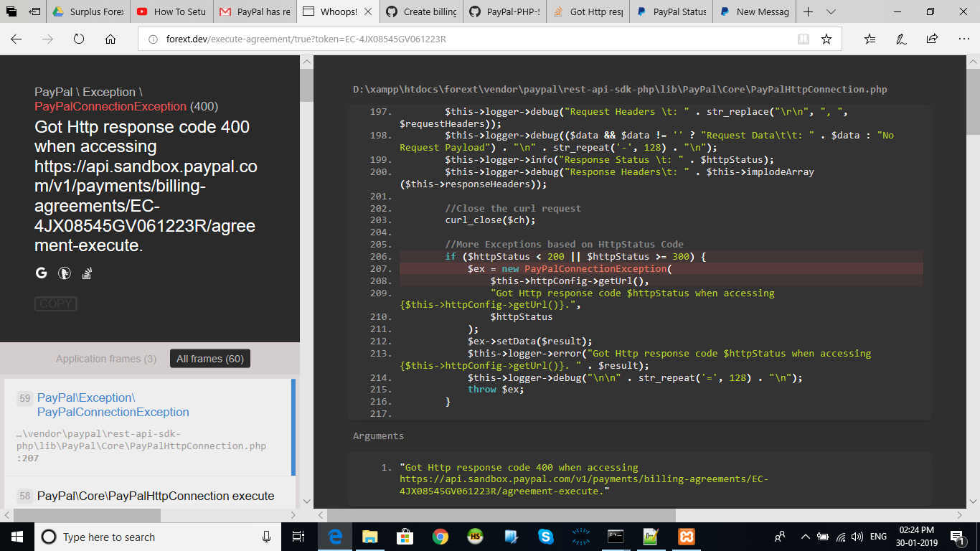Search the error on Google icon
980x551 pixels.
pos(41,273)
